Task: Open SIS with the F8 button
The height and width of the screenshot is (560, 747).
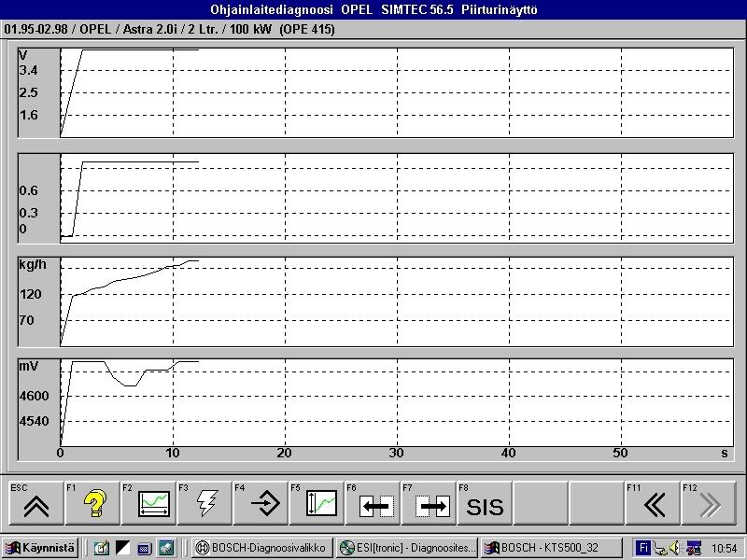Action: point(485,505)
